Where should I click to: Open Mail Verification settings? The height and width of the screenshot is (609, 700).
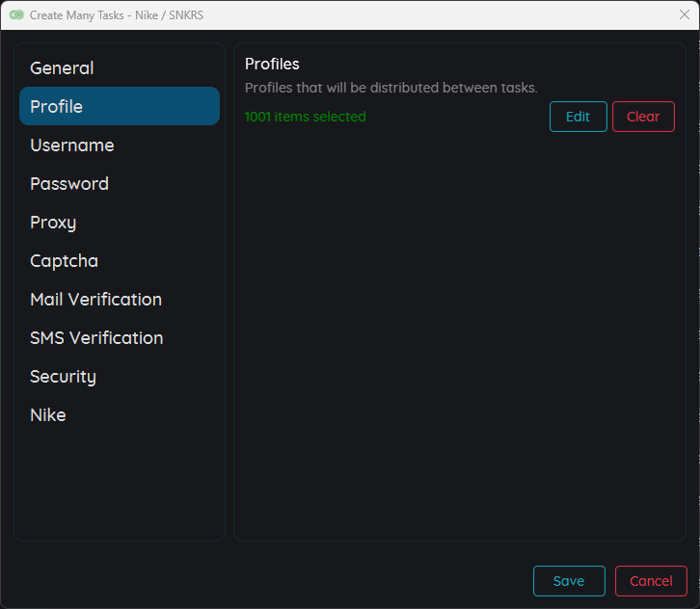click(95, 300)
